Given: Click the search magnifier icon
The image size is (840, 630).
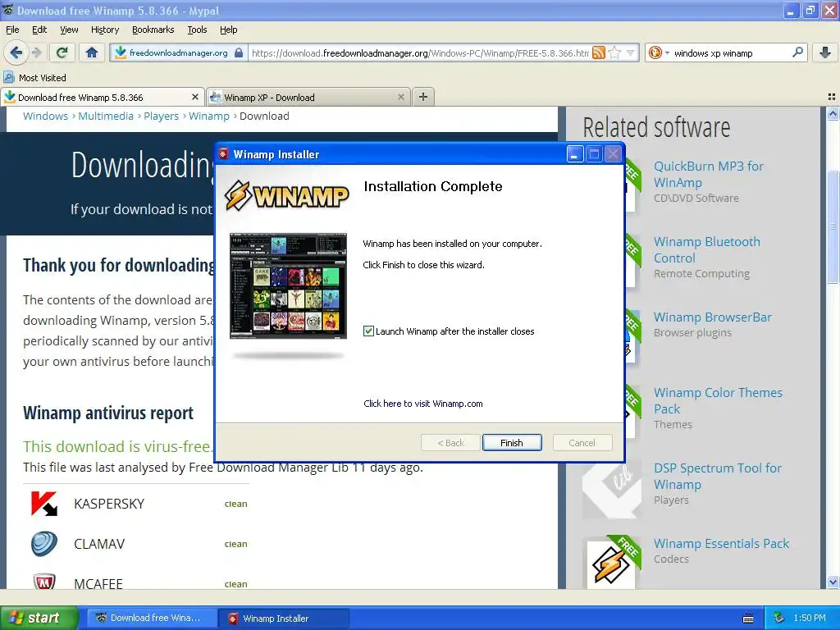Looking at the screenshot, I should pos(797,52).
